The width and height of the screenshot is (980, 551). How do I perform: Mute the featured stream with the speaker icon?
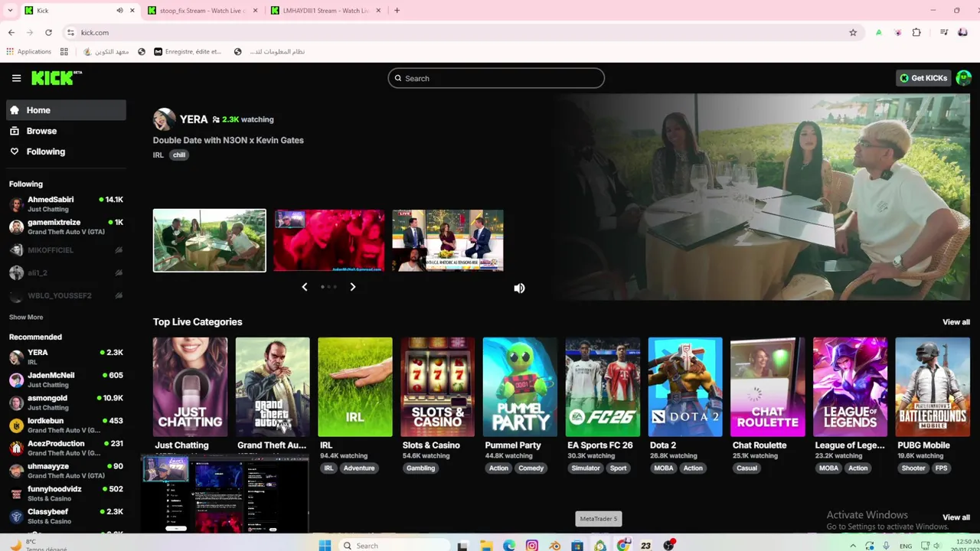[x=519, y=289]
